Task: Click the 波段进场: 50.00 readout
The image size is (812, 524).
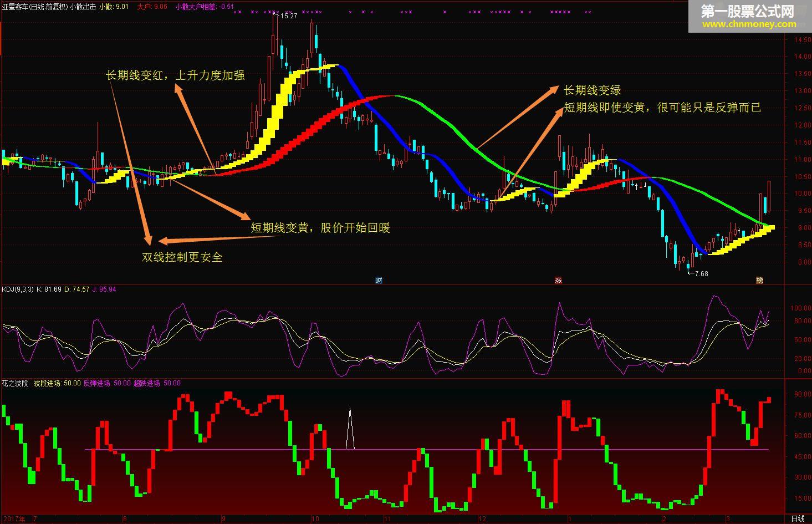Action: pos(57,383)
